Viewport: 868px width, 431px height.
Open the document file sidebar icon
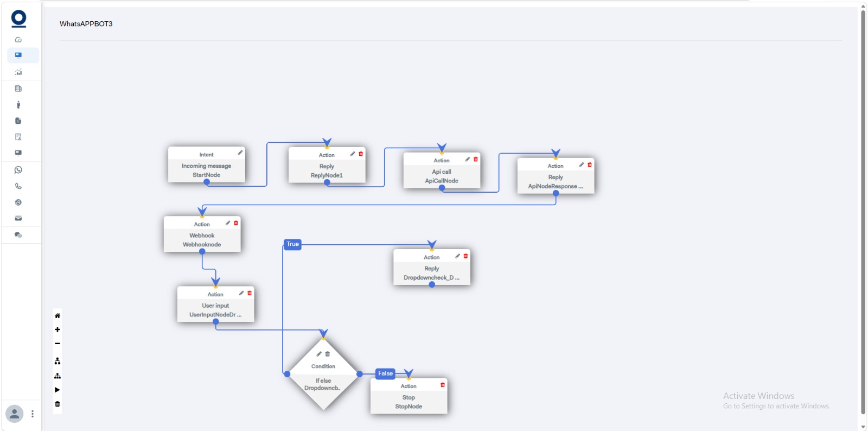pyautogui.click(x=18, y=121)
